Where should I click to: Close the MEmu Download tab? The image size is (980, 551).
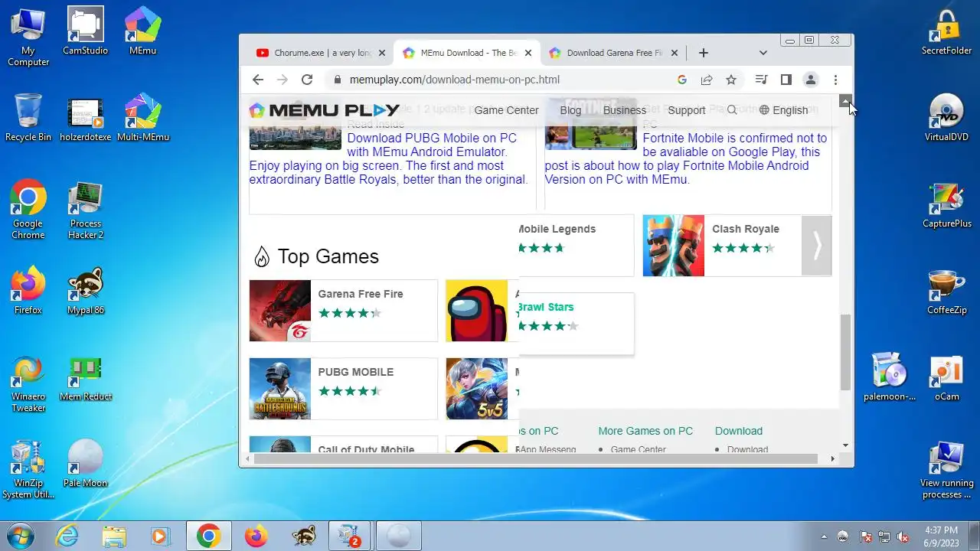(x=528, y=53)
